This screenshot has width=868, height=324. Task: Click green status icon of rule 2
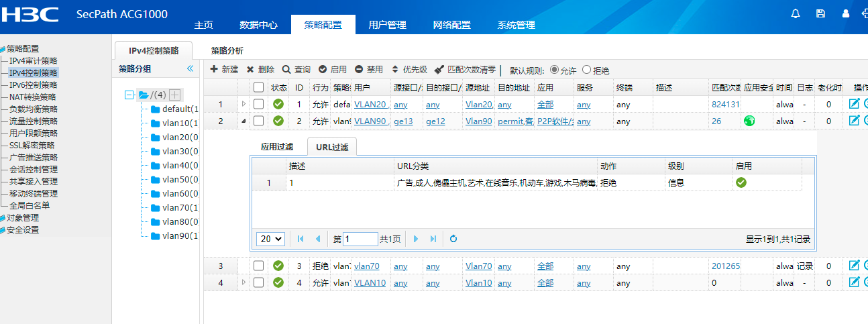(x=278, y=121)
